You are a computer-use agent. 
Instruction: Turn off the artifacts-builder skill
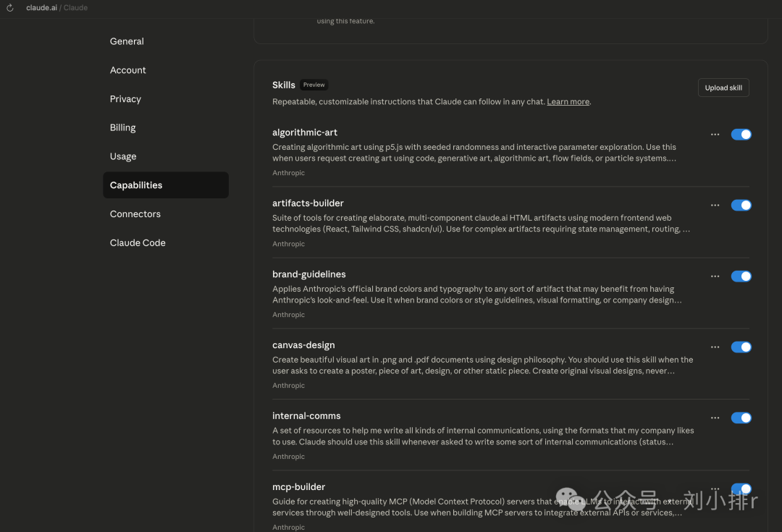(741, 206)
